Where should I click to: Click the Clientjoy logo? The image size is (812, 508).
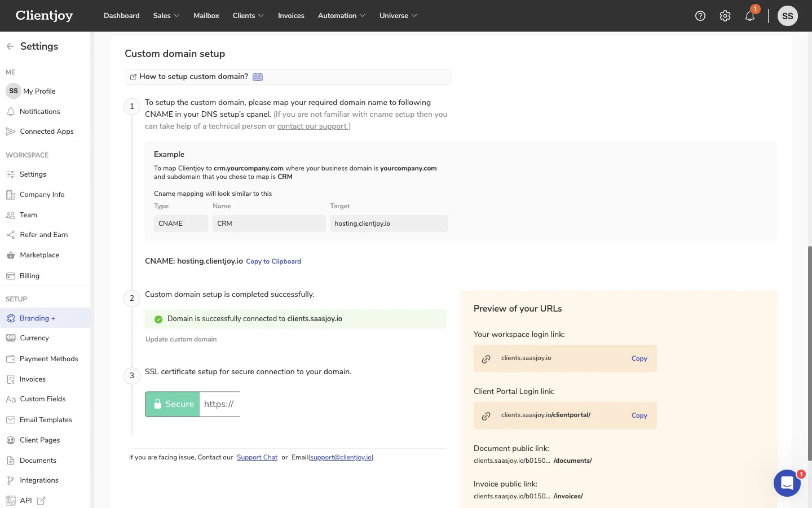click(x=45, y=16)
